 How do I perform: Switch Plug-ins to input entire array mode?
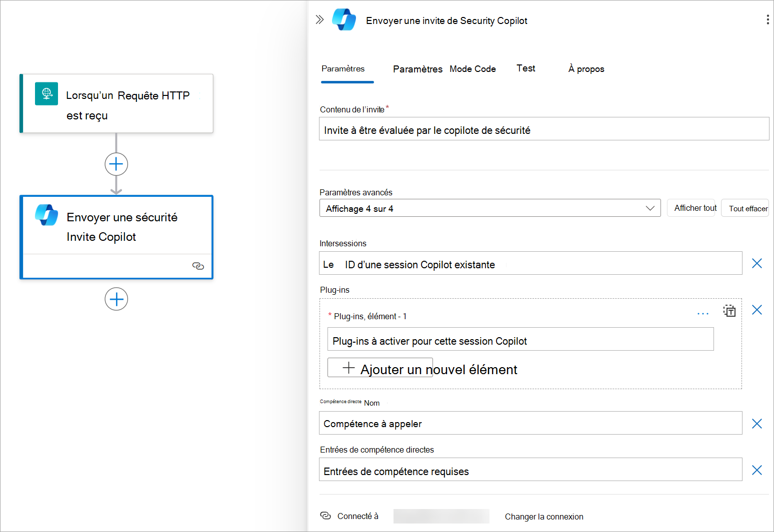click(729, 311)
